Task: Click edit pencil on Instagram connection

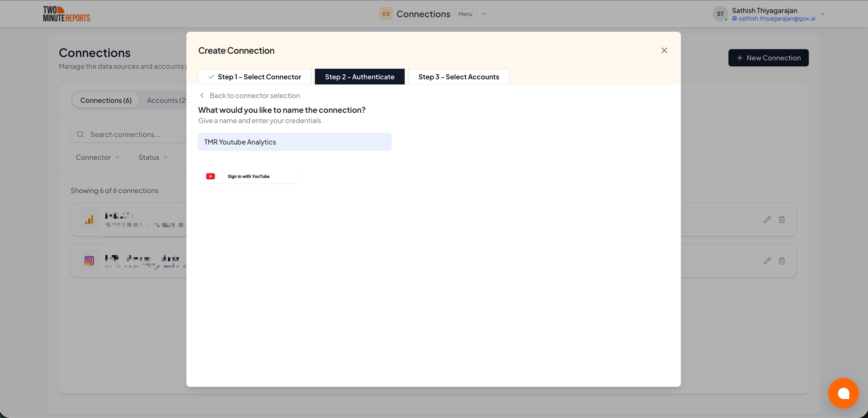Action: coord(767,261)
